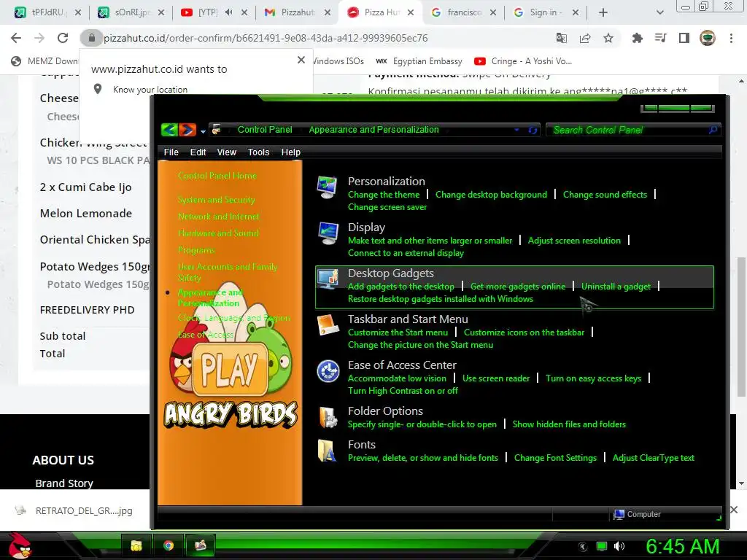Reload the Pizza Hut page
Screen dimensions: 747x560
(x=63, y=38)
